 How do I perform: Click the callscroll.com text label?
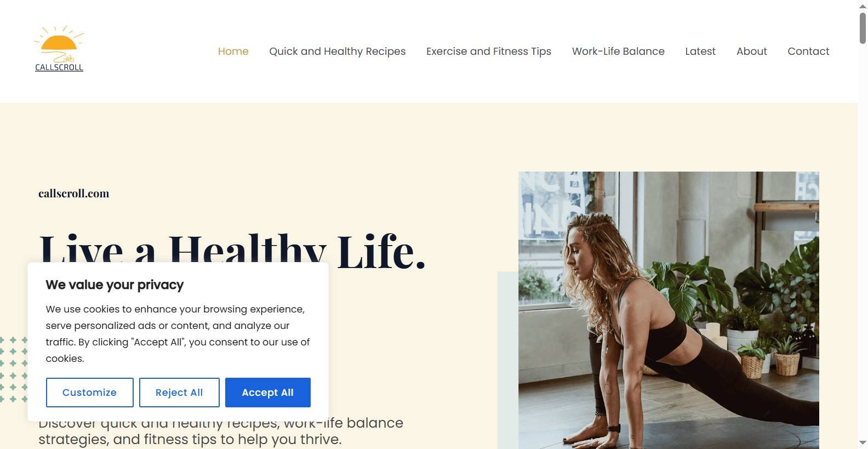tap(74, 194)
